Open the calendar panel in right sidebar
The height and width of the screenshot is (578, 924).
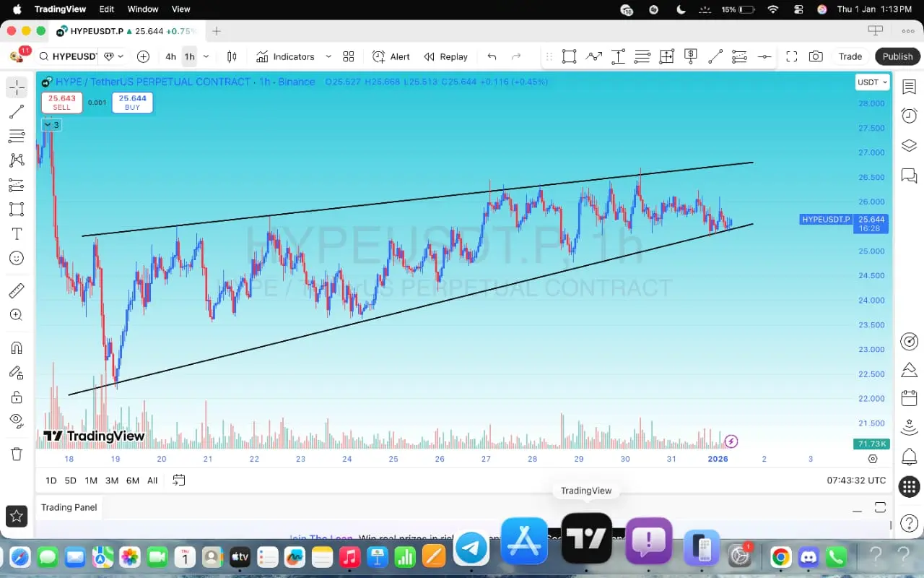pos(909,398)
